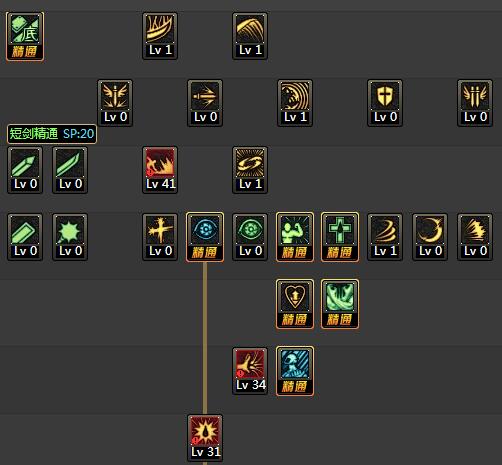The width and height of the screenshot is (502, 465).
Task: Click the green flexing muscle figure skill
Action: click(x=295, y=237)
